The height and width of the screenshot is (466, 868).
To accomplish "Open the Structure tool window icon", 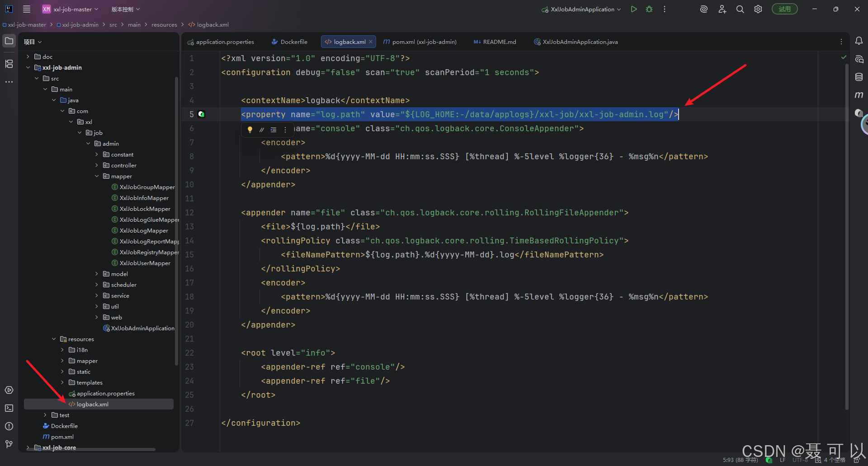I will pos(9,64).
